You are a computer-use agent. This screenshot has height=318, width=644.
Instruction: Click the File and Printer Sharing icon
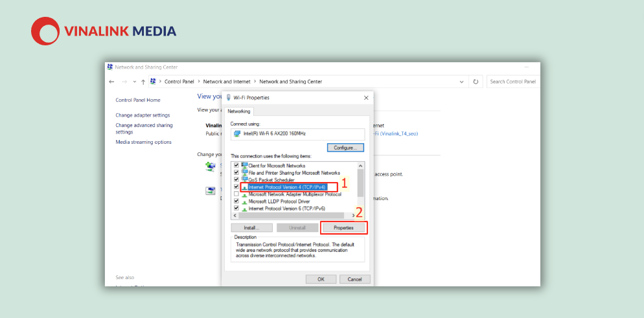pos(244,173)
